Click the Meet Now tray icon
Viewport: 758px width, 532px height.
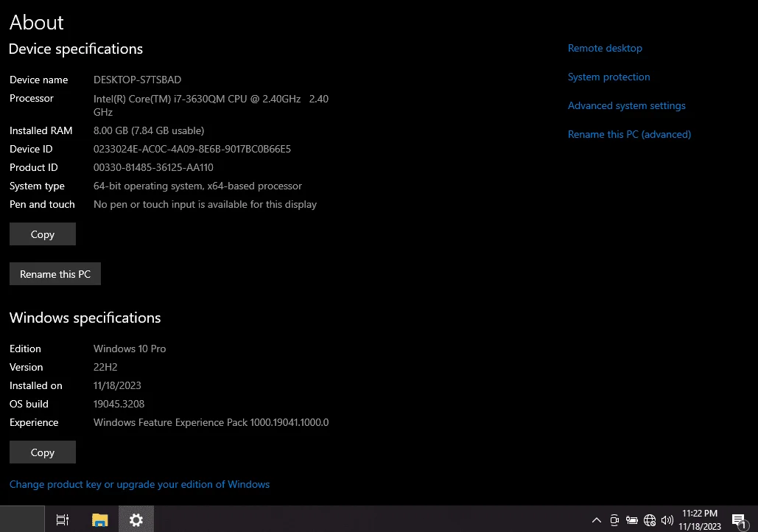point(614,520)
